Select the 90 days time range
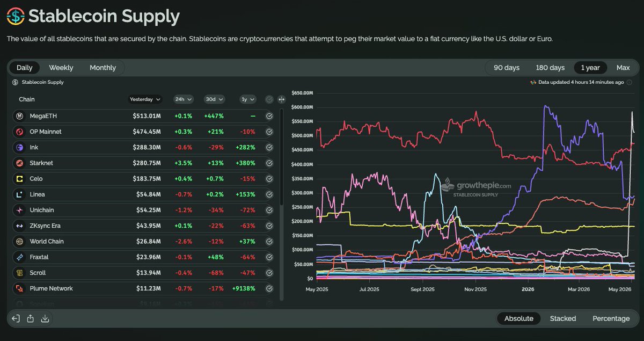The height and width of the screenshot is (341, 644). pos(507,68)
